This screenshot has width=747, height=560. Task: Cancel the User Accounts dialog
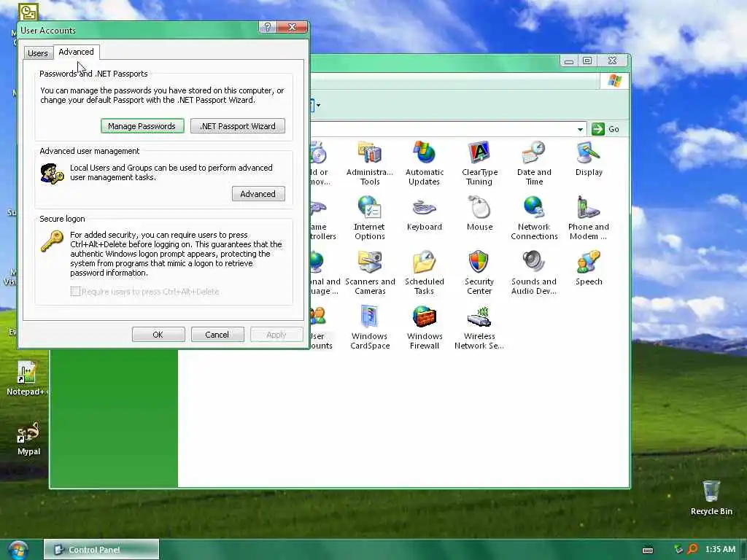tap(217, 335)
